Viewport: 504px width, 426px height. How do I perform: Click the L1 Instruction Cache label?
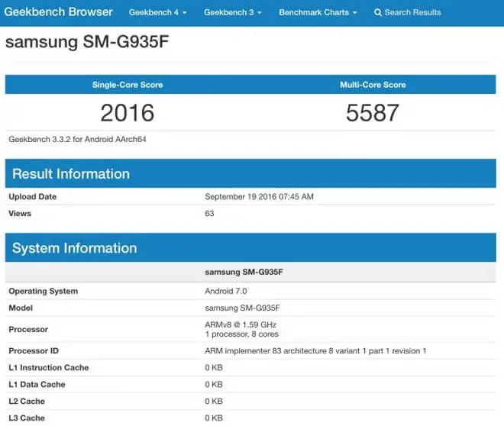click(49, 367)
